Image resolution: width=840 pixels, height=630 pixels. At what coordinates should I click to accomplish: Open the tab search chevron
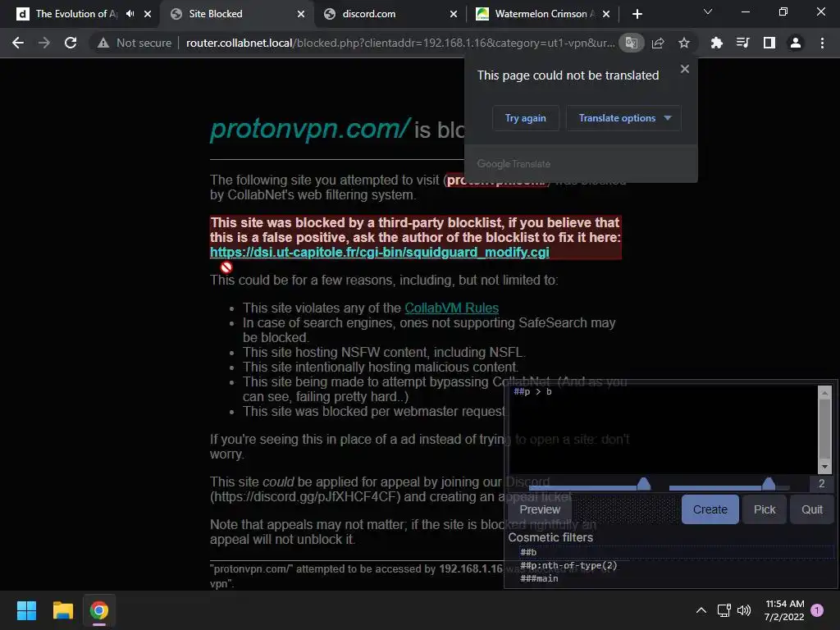pyautogui.click(x=708, y=11)
